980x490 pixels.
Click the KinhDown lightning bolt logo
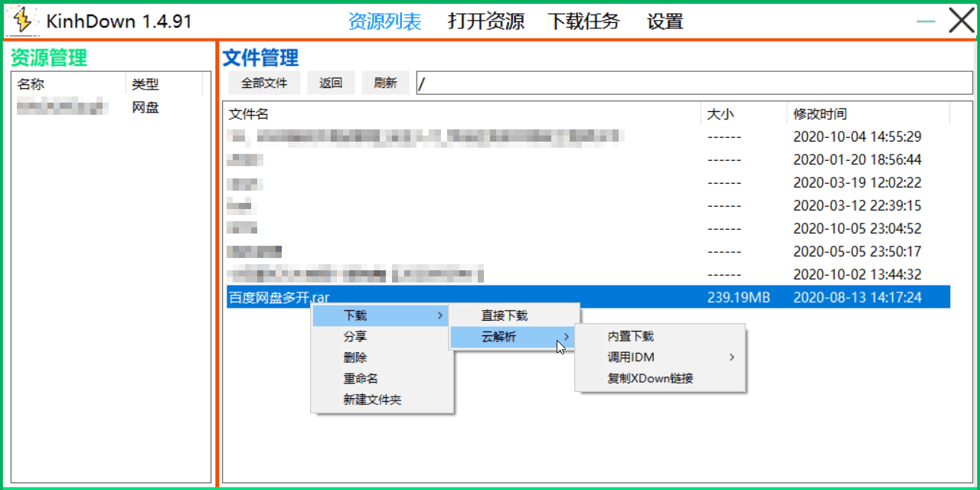pyautogui.click(x=23, y=20)
